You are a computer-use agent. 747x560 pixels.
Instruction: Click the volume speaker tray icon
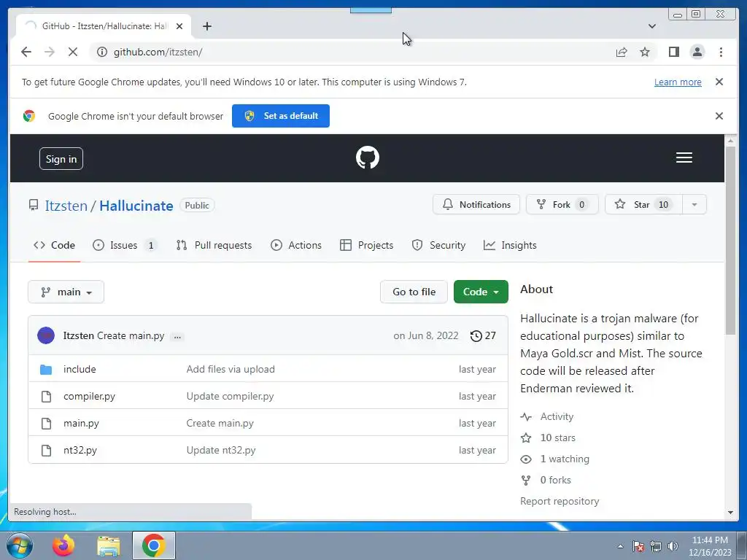673,546
